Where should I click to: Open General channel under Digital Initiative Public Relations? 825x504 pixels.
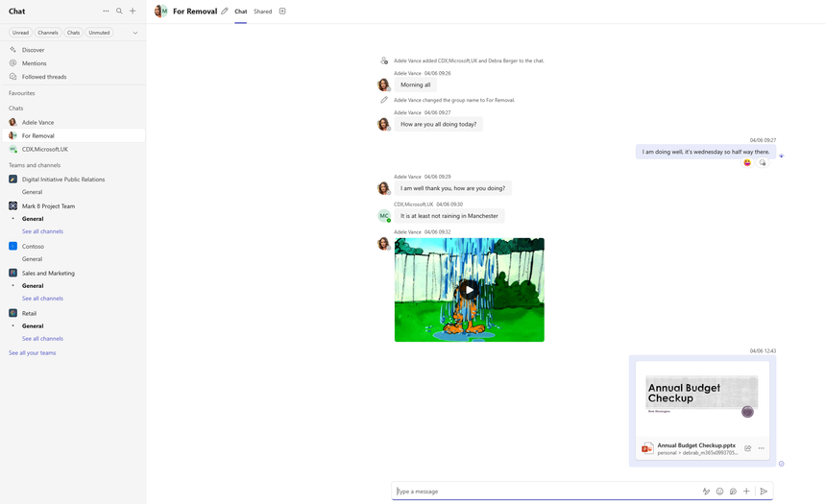[x=32, y=192]
